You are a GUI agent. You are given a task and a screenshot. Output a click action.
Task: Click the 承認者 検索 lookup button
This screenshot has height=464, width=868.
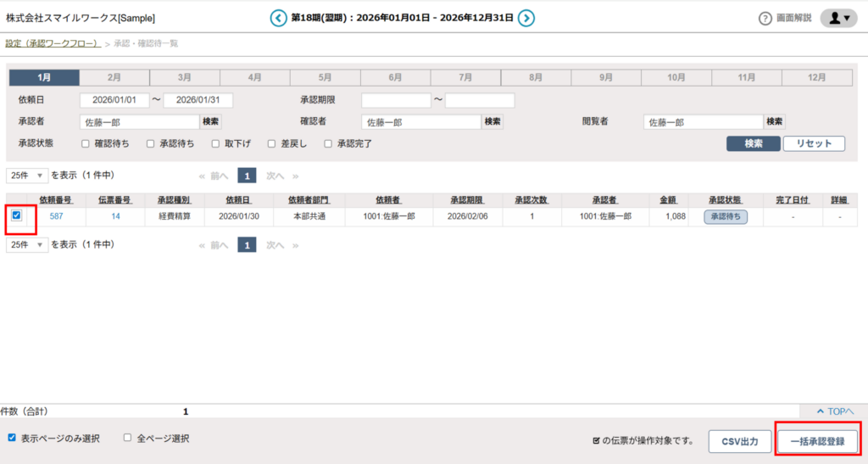click(210, 122)
